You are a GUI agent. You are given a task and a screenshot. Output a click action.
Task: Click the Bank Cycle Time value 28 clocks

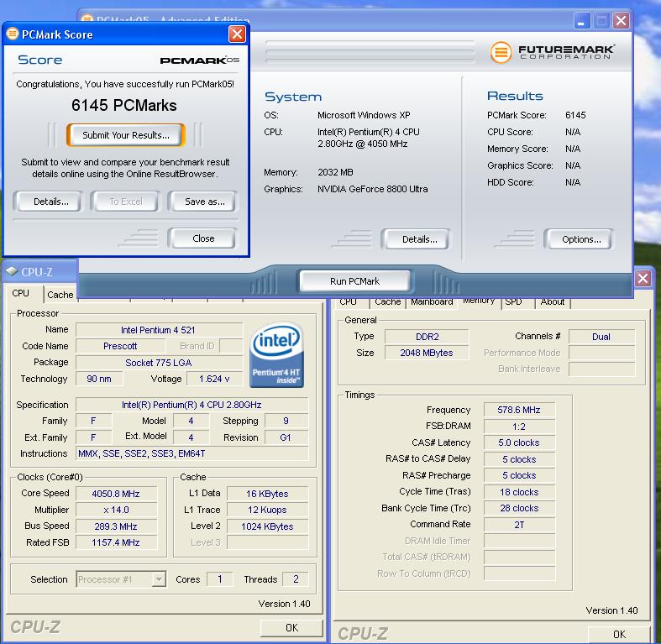coord(519,508)
